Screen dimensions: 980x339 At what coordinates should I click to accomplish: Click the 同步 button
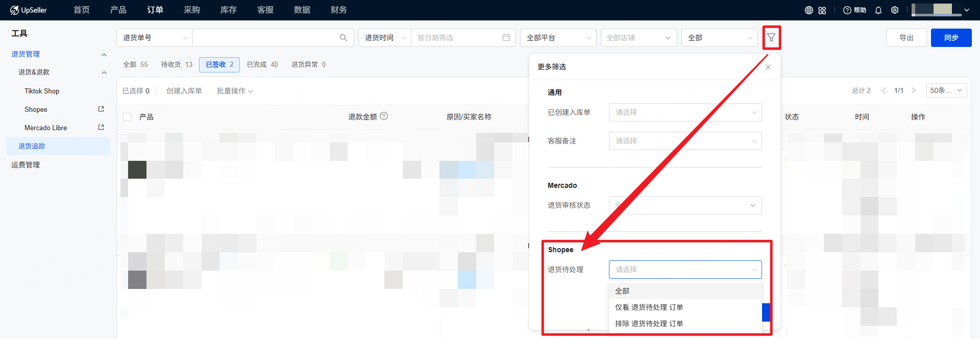(951, 38)
